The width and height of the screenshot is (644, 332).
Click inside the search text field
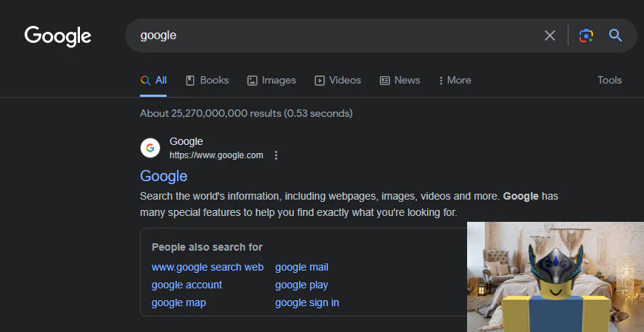coord(333,35)
